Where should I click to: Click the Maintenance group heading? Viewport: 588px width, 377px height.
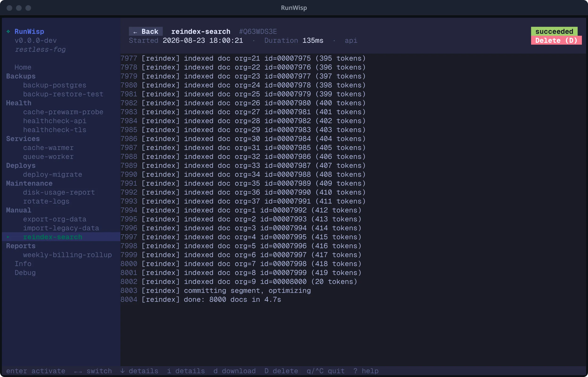pos(29,183)
